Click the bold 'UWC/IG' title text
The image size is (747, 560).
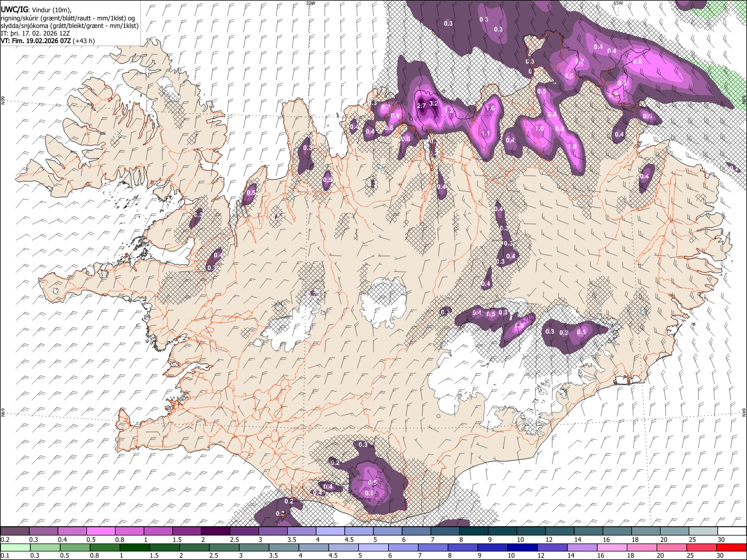[14, 9]
